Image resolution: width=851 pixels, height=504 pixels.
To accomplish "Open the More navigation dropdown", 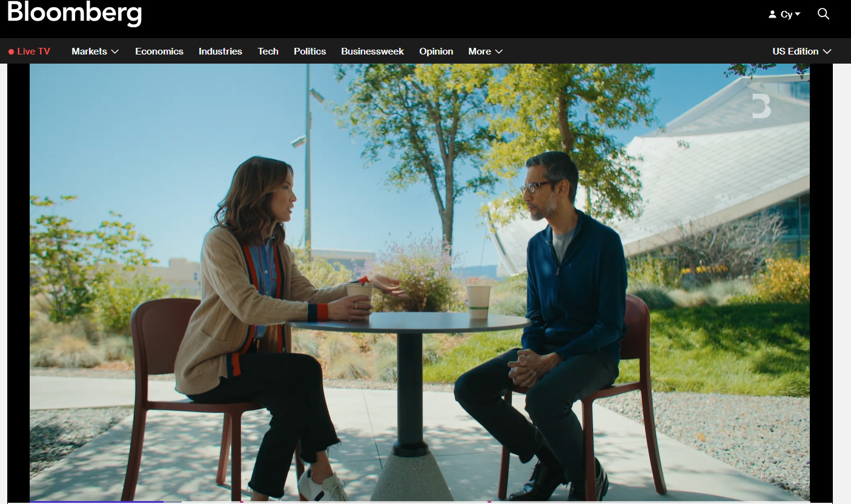I will click(x=485, y=51).
